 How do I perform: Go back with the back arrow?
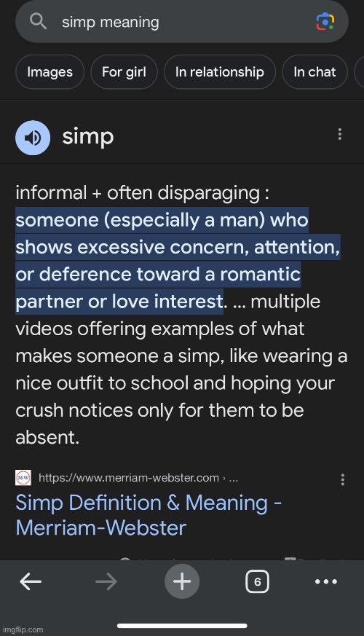tap(31, 581)
